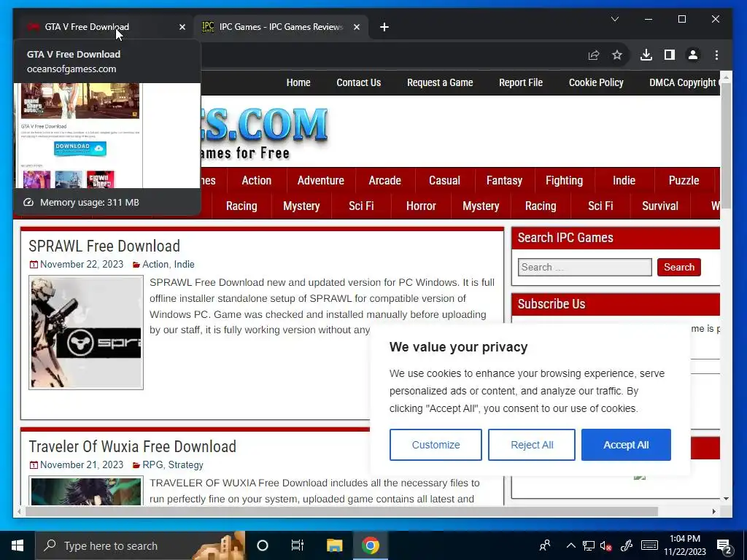Browse the Survival category

659,206
